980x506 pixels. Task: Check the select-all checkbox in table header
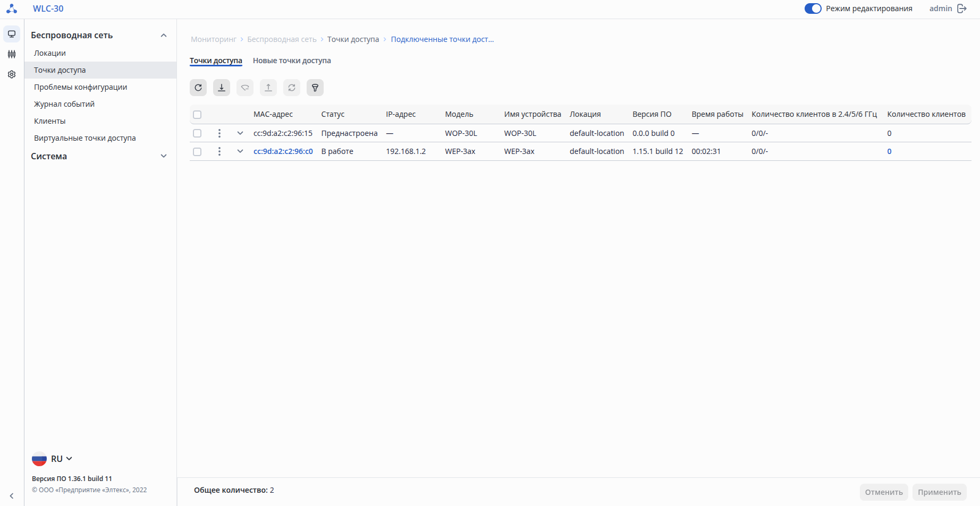point(197,115)
